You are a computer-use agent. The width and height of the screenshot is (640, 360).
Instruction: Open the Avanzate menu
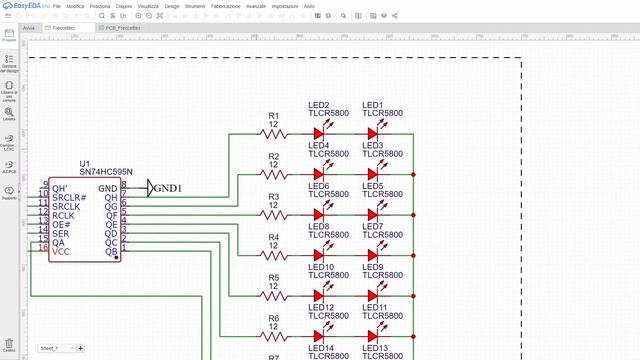pyautogui.click(x=256, y=7)
